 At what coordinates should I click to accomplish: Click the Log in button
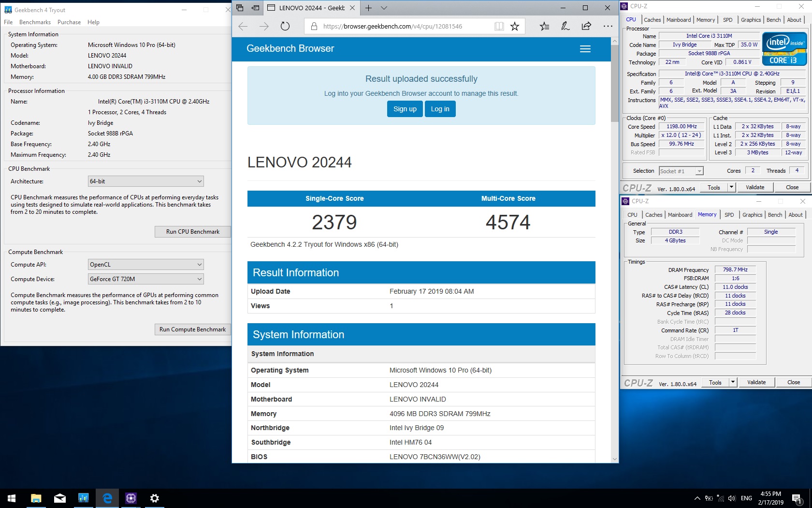[440, 109]
